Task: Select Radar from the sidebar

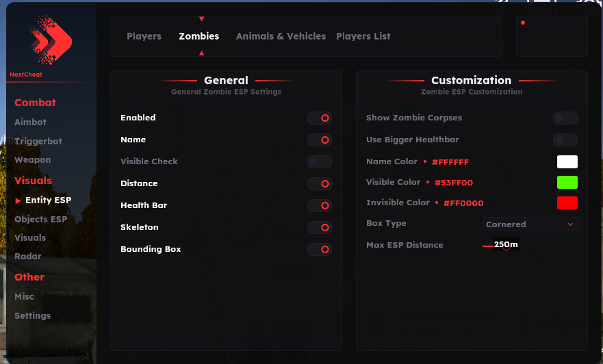Action: 28,256
